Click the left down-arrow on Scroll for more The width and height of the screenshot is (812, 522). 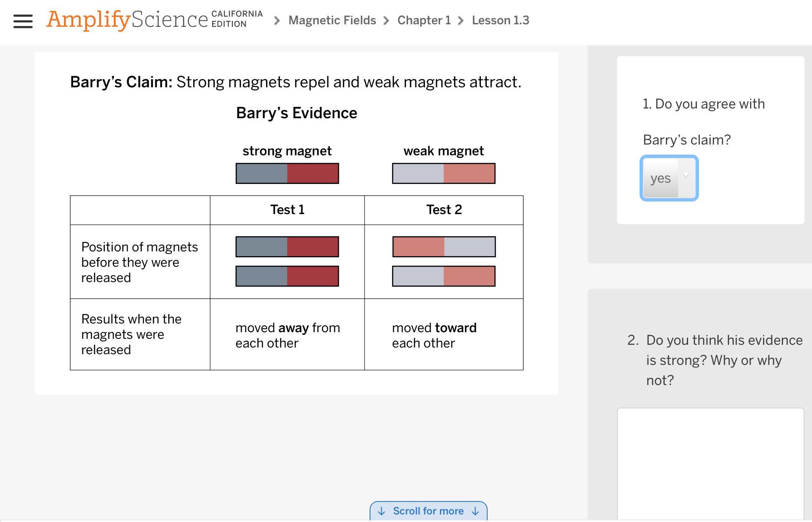click(x=381, y=512)
